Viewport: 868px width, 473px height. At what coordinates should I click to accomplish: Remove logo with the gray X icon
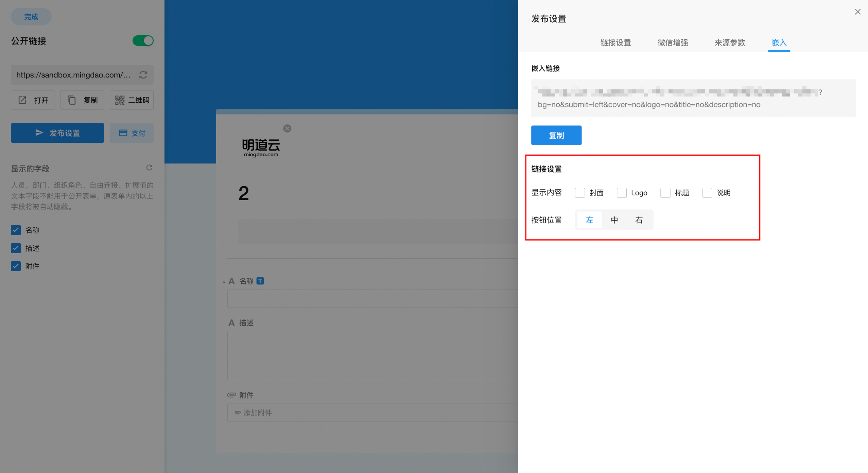[287, 128]
